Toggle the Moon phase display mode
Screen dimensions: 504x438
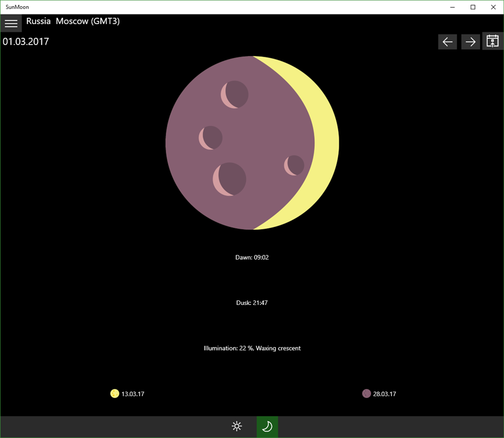(x=266, y=426)
